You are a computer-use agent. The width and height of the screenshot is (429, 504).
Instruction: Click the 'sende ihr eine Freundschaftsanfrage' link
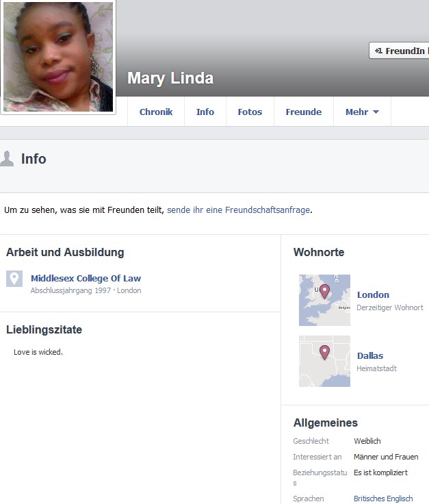coord(239,210)
